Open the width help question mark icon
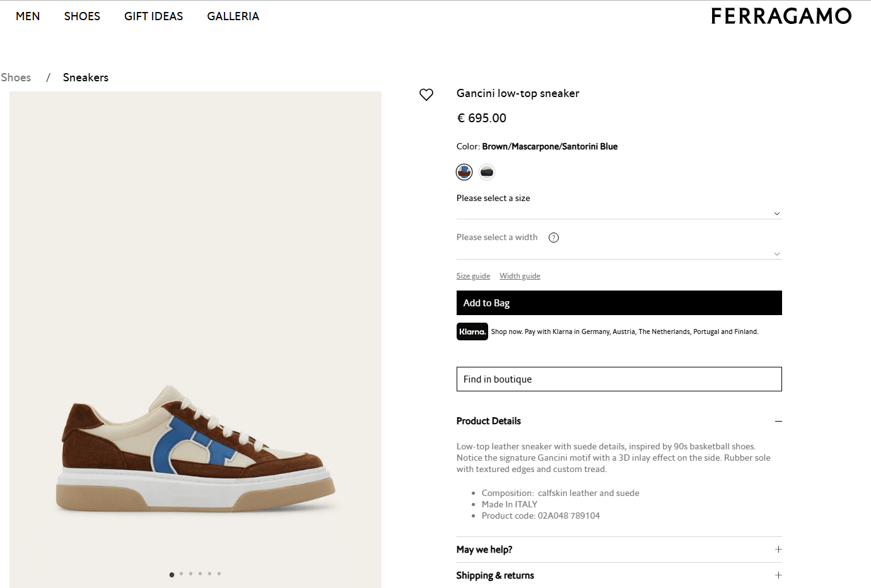The width and height of the screenshot is (871, 588). pos(554,238)
